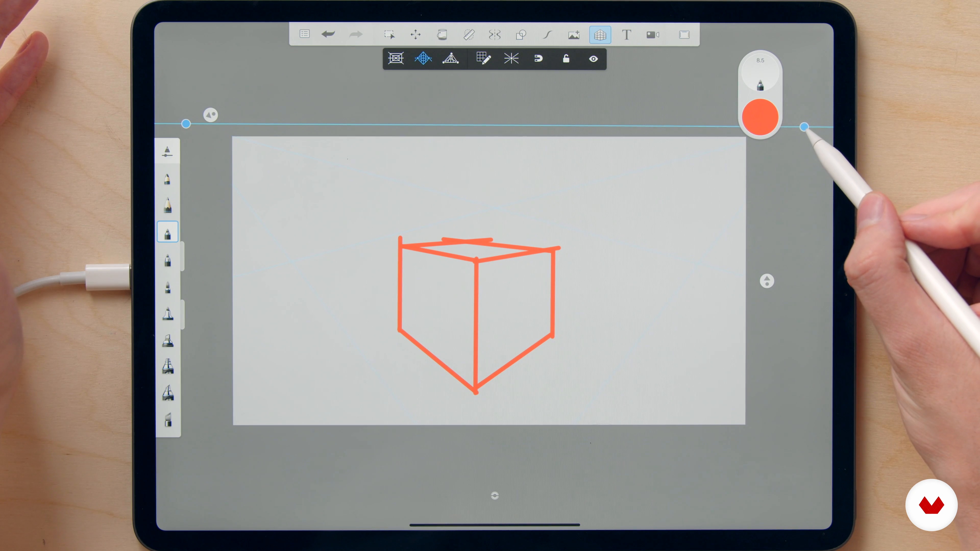Choose the felt pen below the selected brush
This screenshot has width=980, height=551.
tap(167, 260)
